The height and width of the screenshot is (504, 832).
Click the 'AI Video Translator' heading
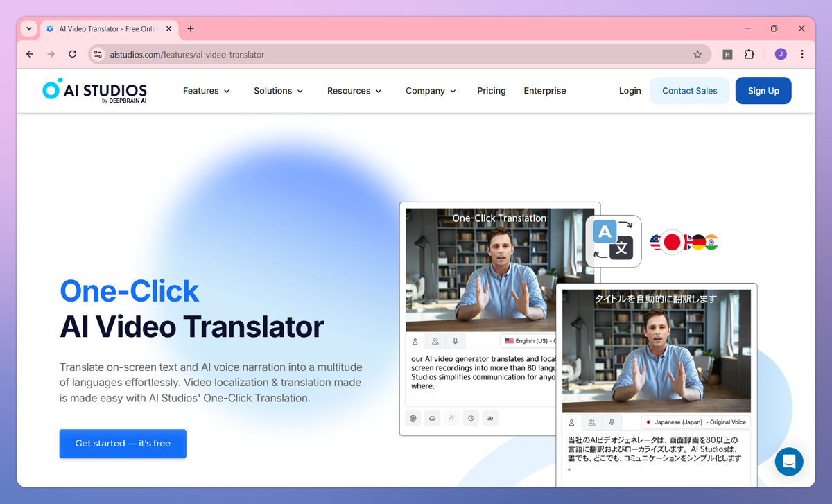192,327
